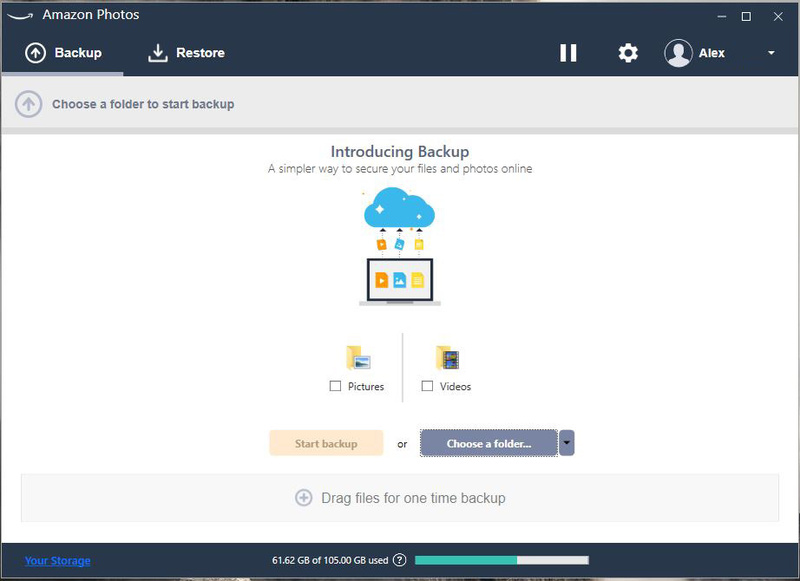Enable the Videos checkbox
The height and width of the screenshot is (581, 800).
[426, 386]
